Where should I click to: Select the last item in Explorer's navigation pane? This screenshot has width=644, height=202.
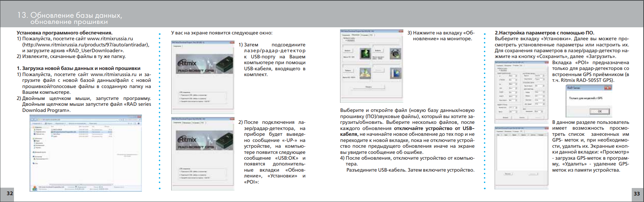(x=36, y=163)
